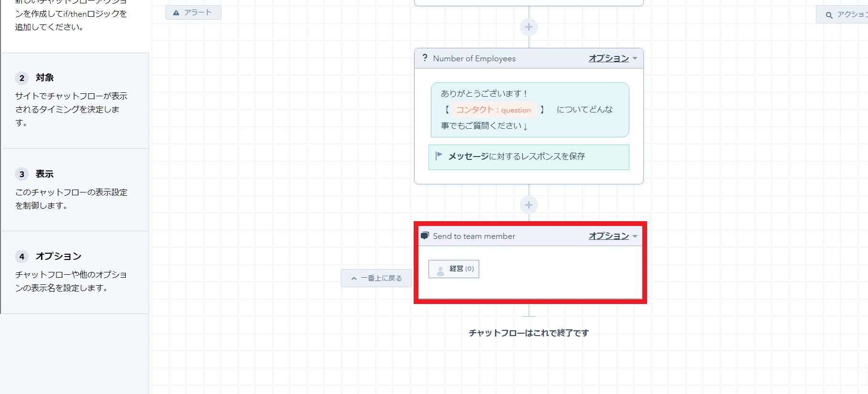Select the 経営 (0) team chip
This screenshot has height=394, width=868.
(x=454, y=269)
